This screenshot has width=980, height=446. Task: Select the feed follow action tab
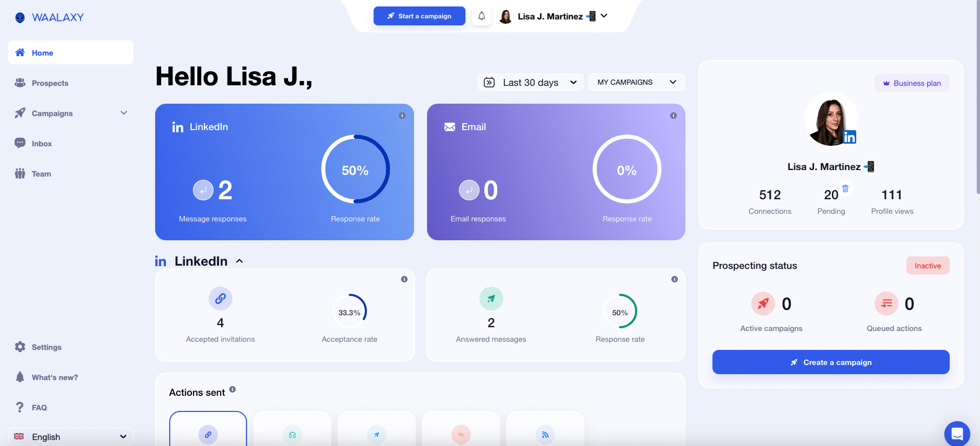545,429
